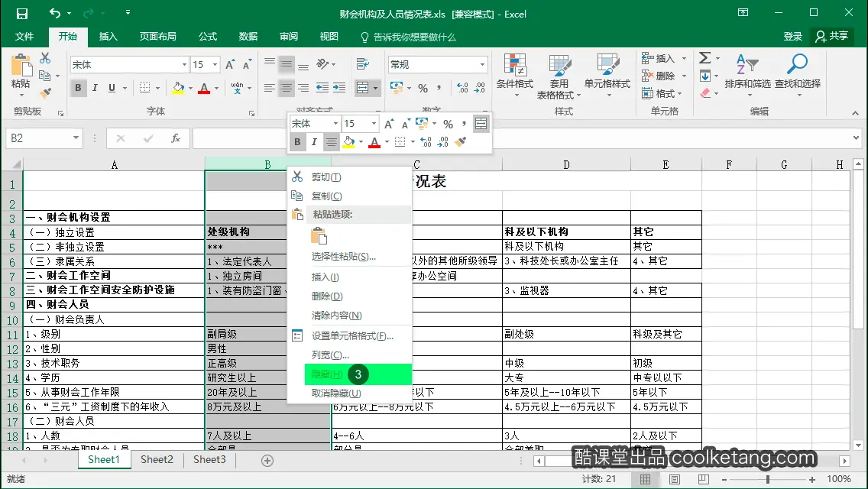This screenshot has width=868, height=489.
Task: Click the Wrap Text icon in ribbon
Action: [x=363, y=64]
